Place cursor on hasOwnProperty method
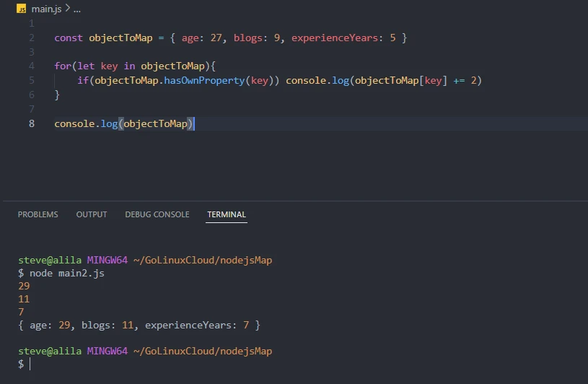 (x=210, y=80)
